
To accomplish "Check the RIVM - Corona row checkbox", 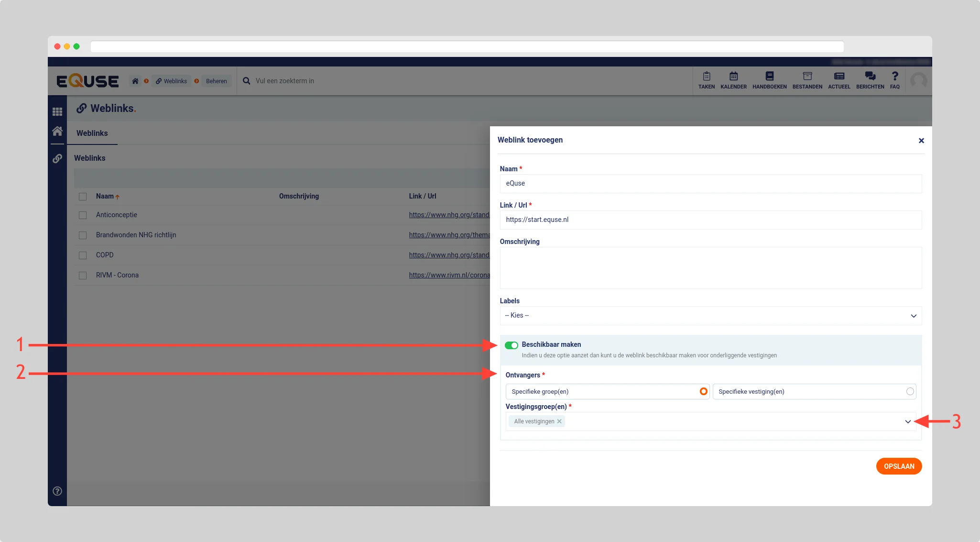I will (x=83, y=276).
